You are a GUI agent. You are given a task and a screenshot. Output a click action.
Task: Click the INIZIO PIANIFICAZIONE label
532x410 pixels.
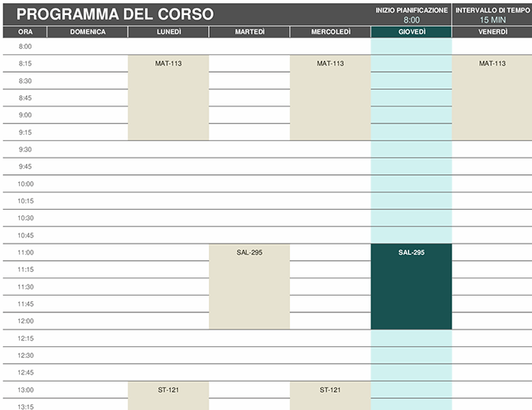(411, 10)
